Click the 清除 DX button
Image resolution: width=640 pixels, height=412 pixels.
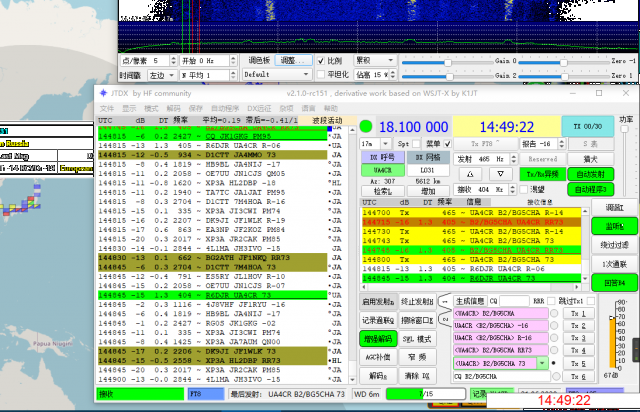click(417, 375)
